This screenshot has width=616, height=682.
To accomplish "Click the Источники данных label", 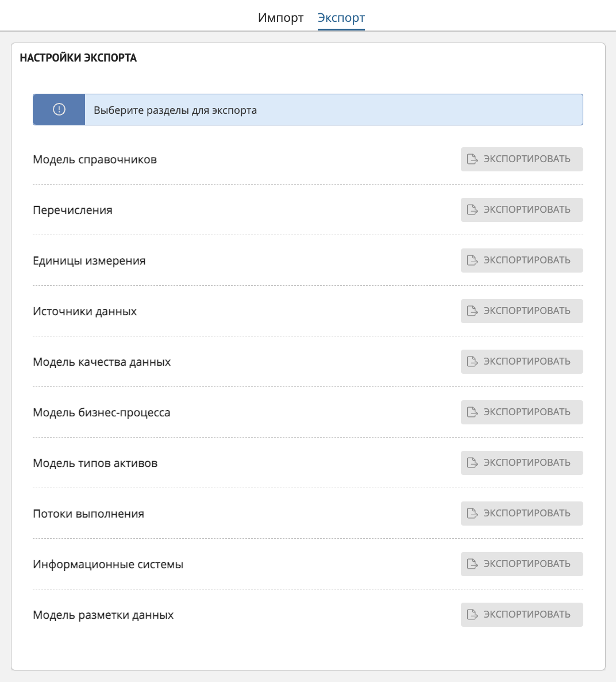I will click(x=84, y=311).
